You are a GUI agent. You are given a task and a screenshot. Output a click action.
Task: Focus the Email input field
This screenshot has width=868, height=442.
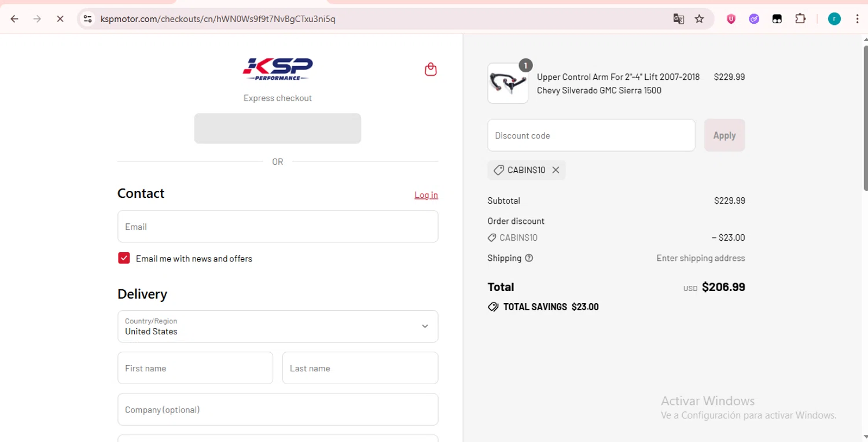click(278, 226)
